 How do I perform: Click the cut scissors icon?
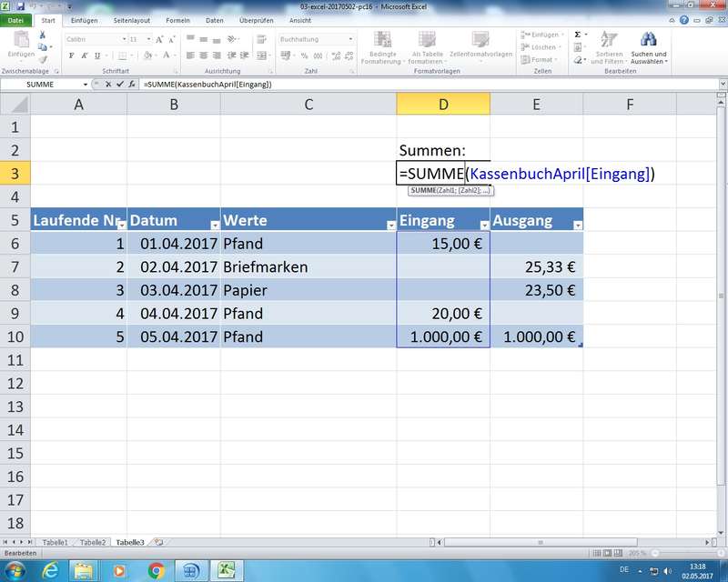[42, 35]
